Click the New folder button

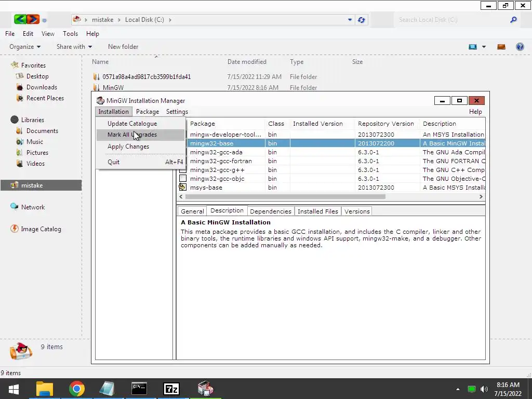(123, 47)
